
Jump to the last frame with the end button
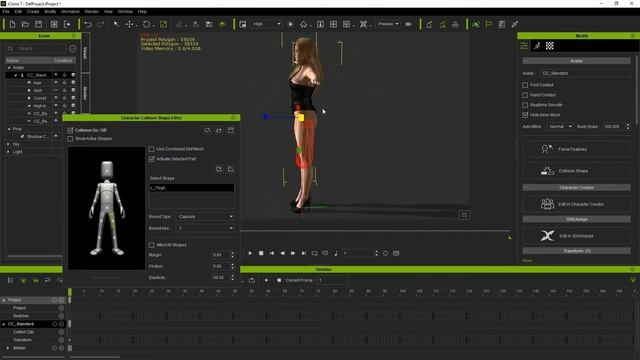[304, 253]
